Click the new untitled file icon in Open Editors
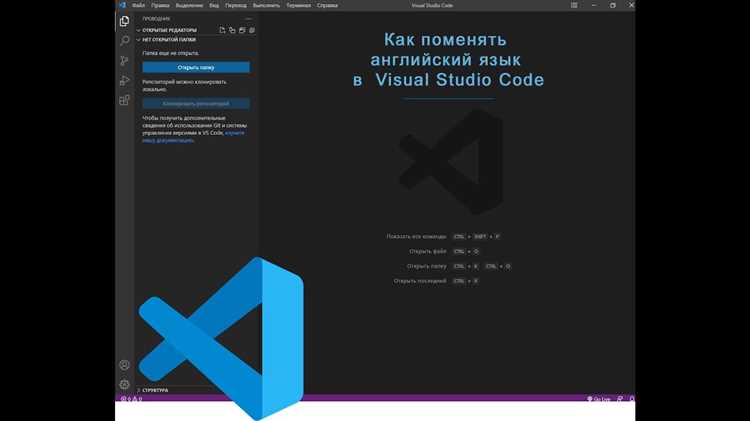750x421 pixels. [x=222, y=30]
